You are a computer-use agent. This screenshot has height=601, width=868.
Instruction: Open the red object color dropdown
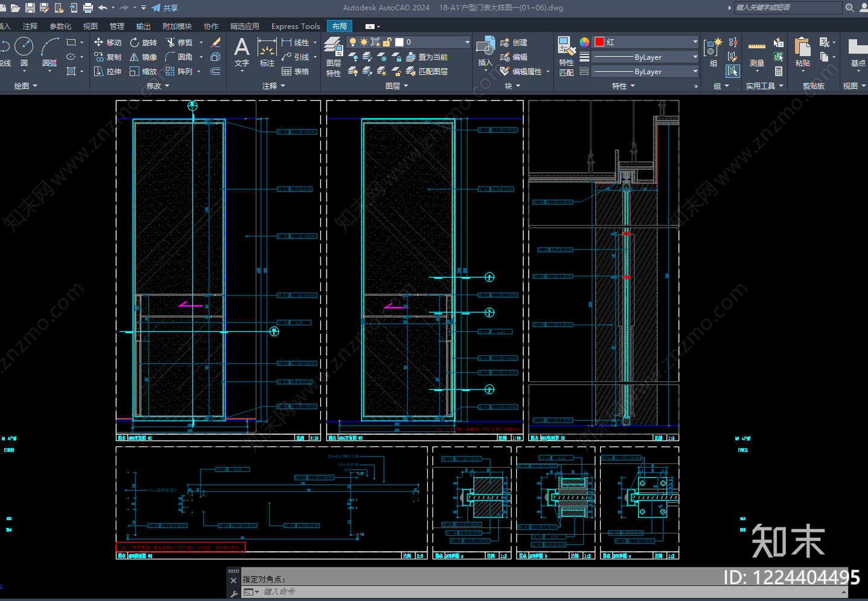[645, 42]
